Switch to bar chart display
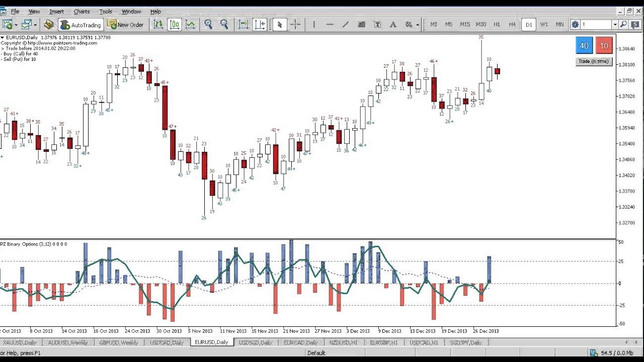The image size is (644, 362). (x=158, y=24)
